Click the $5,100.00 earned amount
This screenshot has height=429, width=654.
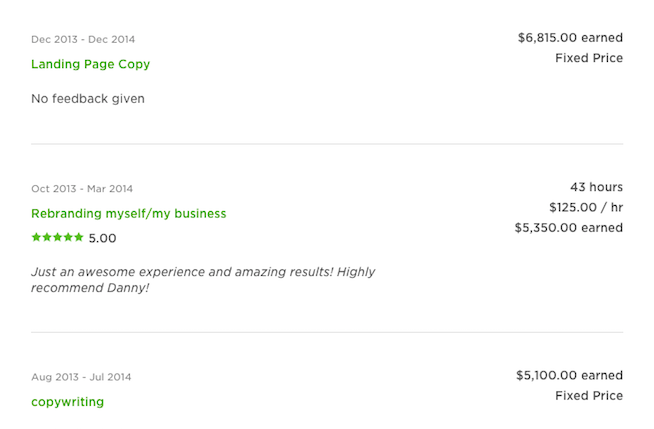(569, 375)
